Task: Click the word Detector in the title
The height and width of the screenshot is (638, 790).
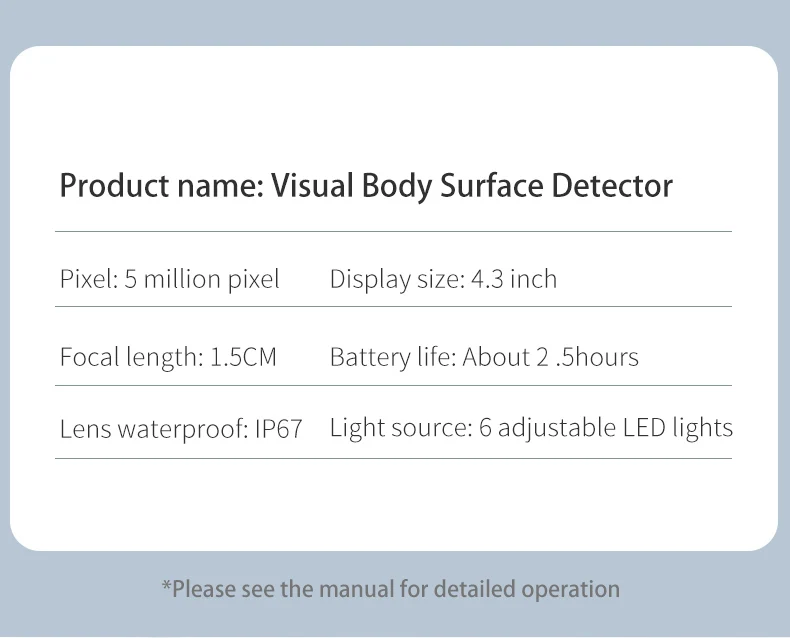Action: click(x=612, y=185)
